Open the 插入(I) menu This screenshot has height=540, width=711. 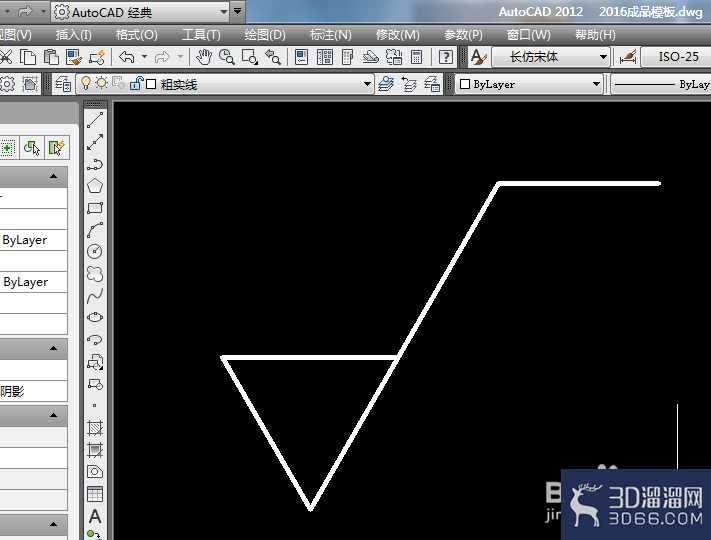(73, 35)
